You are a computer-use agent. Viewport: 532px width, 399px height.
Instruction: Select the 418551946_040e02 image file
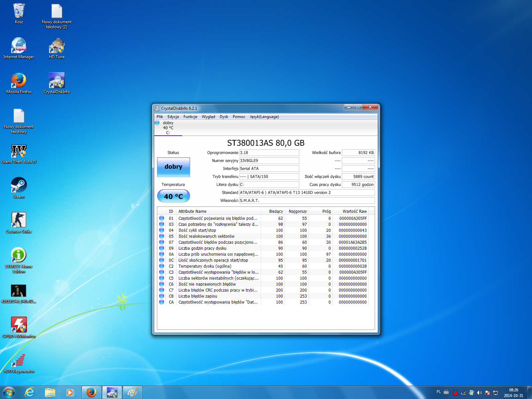(19, 294)
